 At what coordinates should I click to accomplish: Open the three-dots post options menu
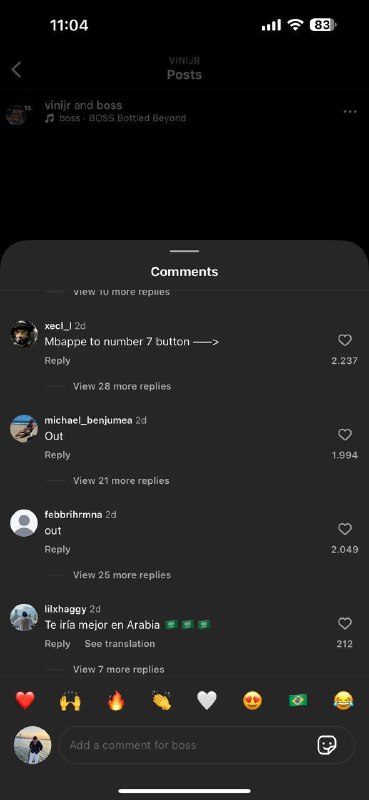(350, 112)
